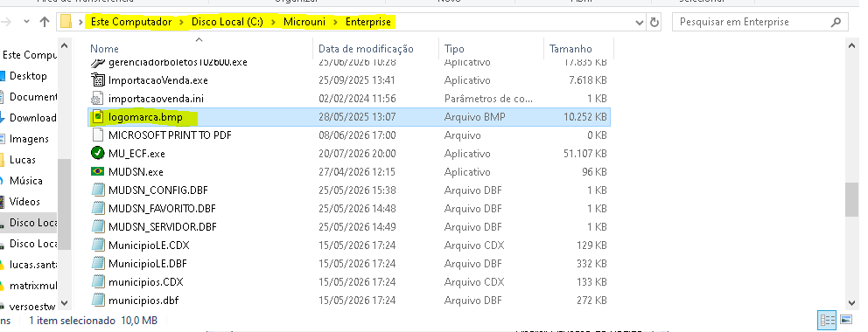Viewport: 868px width, 332px height.
Task: Select 'Enterprise' breadcrumb segment
Action: (x=368, y=22)
